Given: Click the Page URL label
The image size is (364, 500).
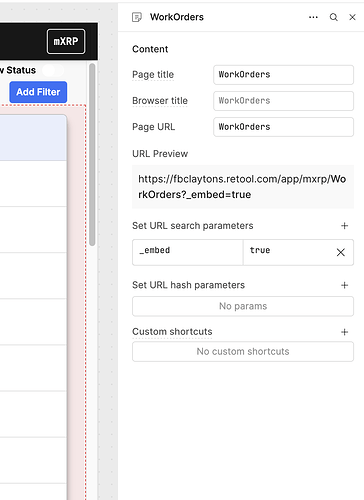Looking at the screenshot, I should 153,127.
